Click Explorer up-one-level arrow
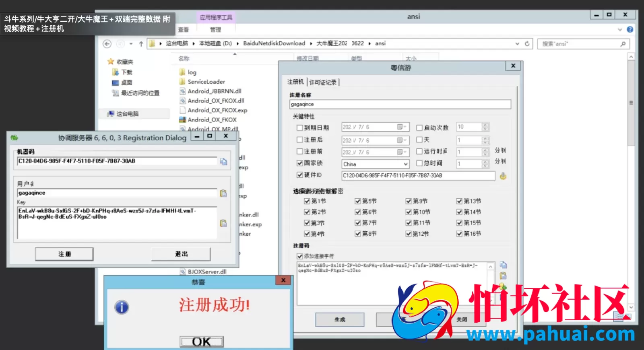 [x=141, y=44]
